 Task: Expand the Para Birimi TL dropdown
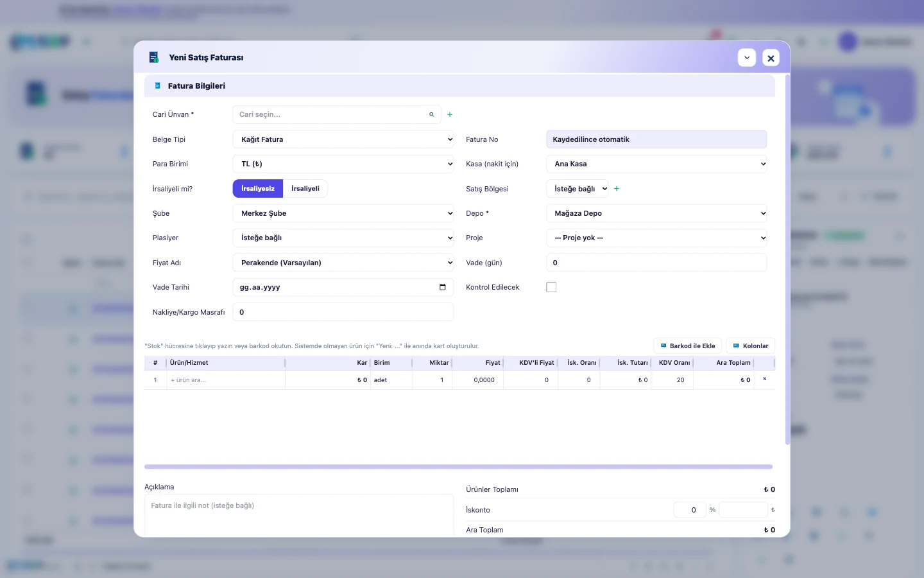pyautogui.click(x=343, y=164)
